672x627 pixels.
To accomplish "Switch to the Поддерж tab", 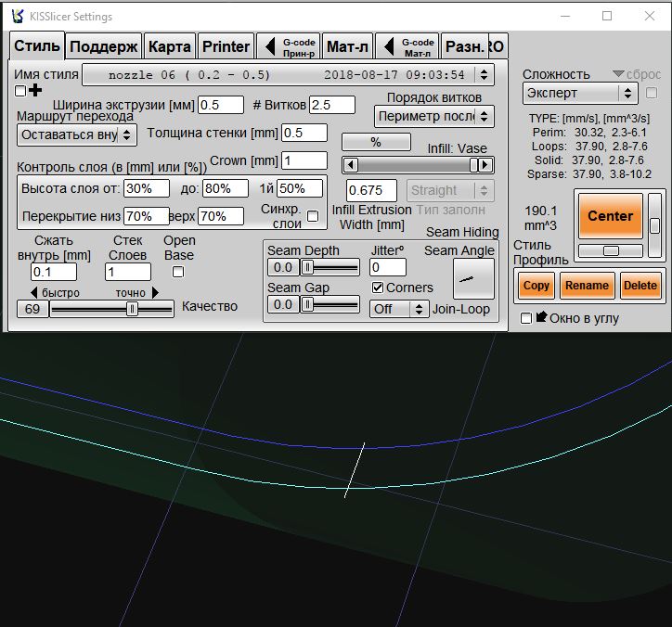I will tap(104, 46).
